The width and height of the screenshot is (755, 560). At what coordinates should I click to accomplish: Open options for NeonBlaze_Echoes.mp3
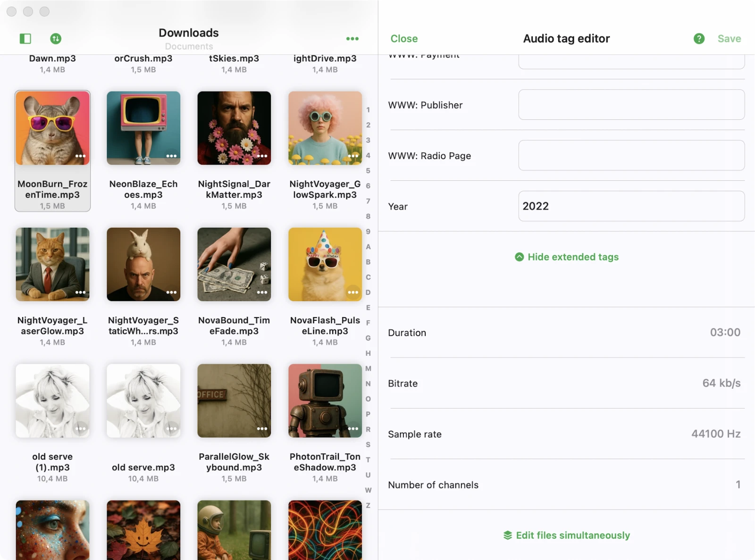pos(171,156)
